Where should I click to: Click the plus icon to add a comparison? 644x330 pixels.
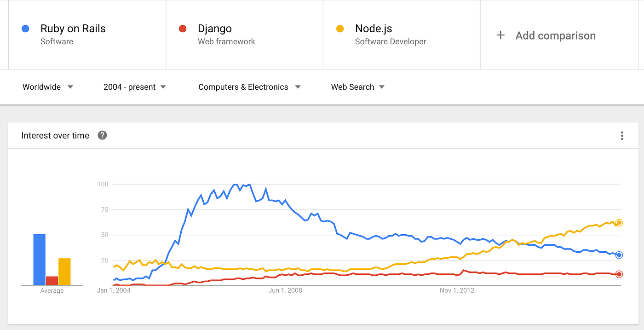(500, 35)
